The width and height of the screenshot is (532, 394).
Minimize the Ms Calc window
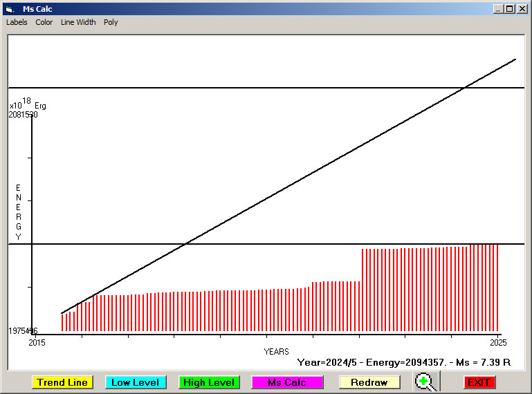click(x=498, y=9)
